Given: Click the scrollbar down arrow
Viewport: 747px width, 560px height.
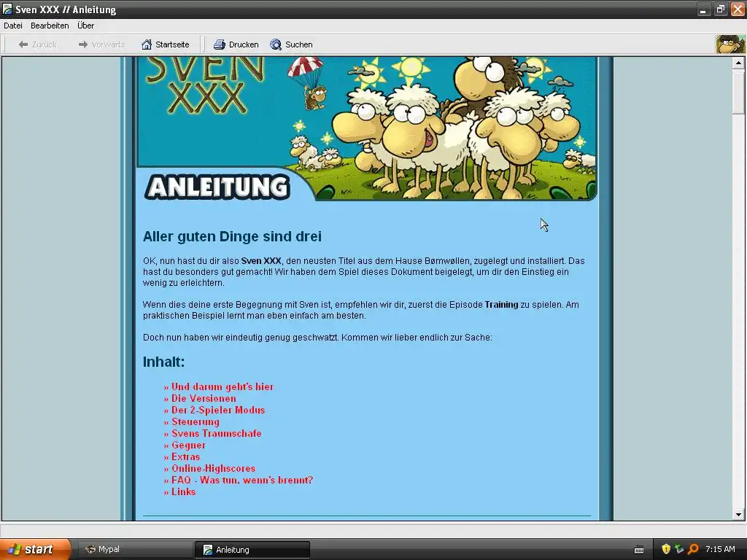Looking at the screenshot, I should click(738, 514).
